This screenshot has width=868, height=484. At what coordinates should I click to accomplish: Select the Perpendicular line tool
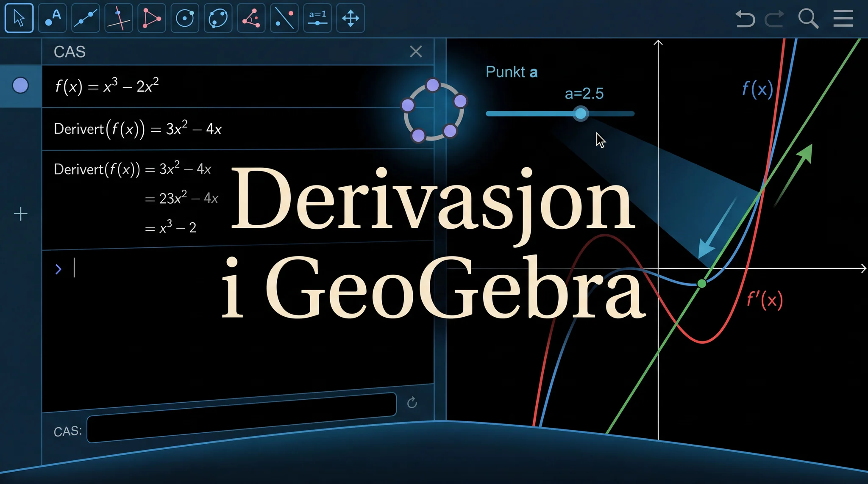[x=119, y=18]
